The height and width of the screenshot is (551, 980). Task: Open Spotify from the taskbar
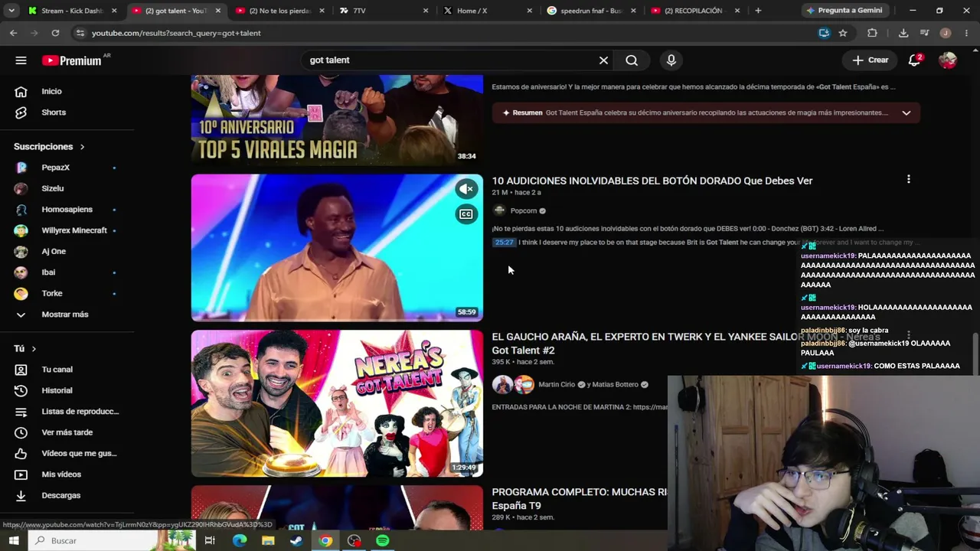pyautogui.click(x=382, y=540)
